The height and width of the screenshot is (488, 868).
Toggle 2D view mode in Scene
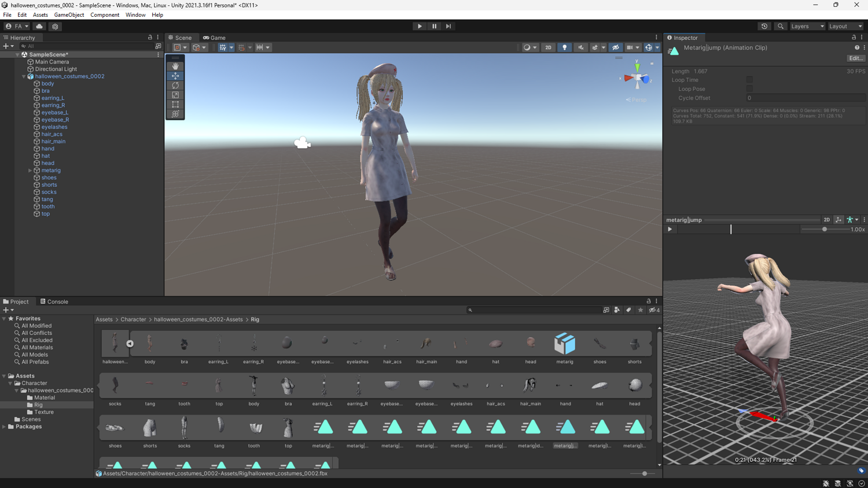(x=548, y=47)
